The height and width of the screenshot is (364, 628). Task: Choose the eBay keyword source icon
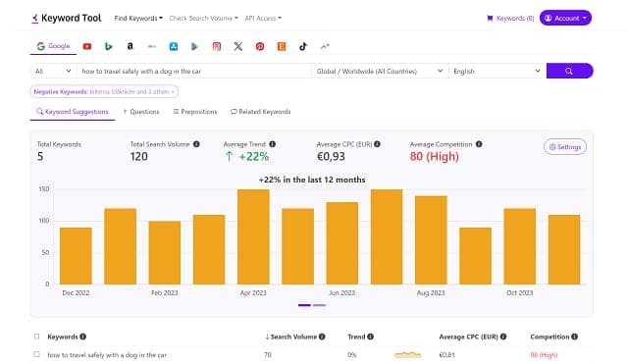click(x=152, y=46)
